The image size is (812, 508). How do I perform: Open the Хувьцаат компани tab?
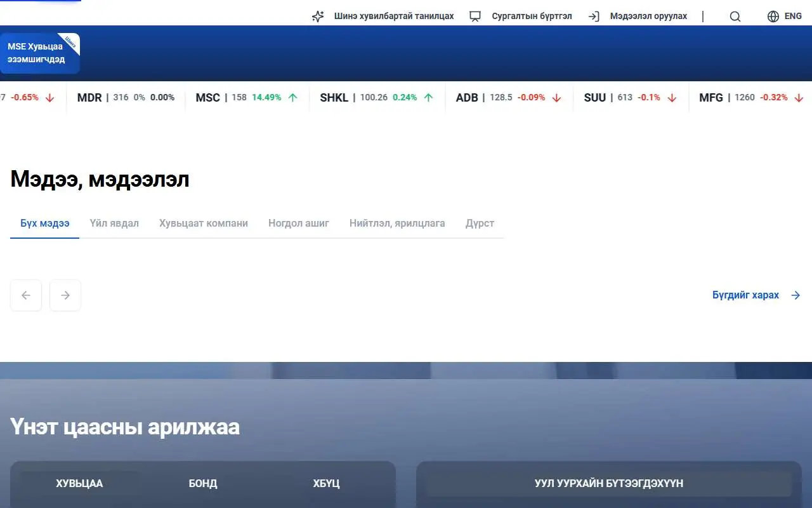(x=204, y=224)
